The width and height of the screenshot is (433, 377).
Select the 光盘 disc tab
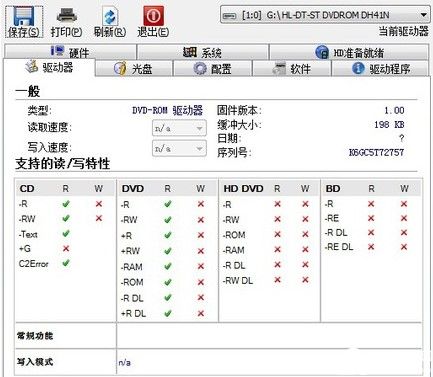(x=134, y=69)
